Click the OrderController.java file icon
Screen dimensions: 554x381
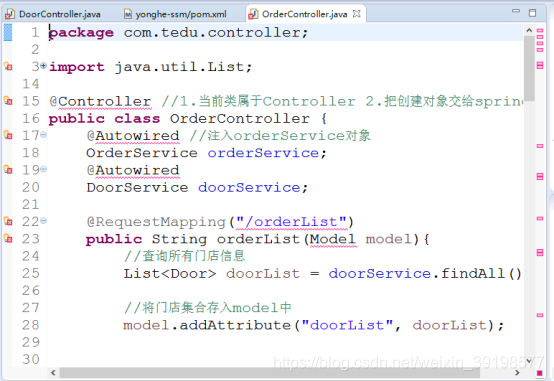[253, 14]
